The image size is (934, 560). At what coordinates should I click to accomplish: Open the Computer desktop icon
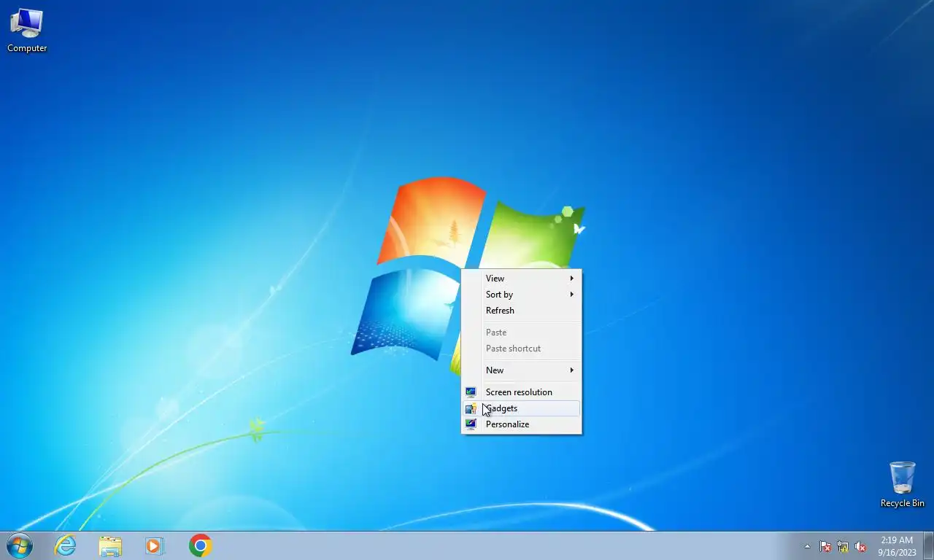27,31
